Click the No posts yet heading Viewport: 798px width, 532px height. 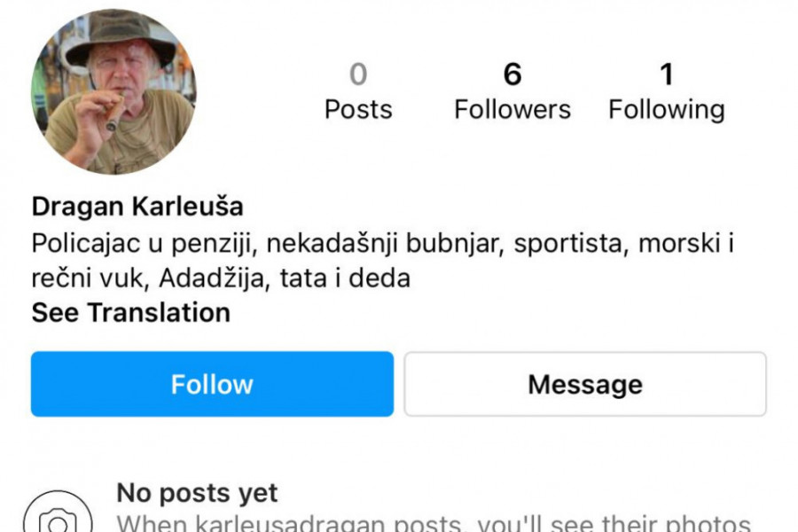[x=197, y=493]
